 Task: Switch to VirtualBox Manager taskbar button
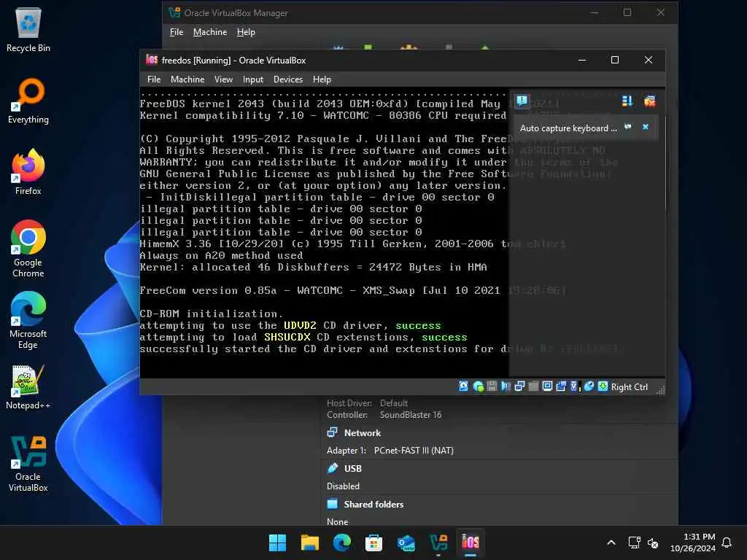point(438,542)
